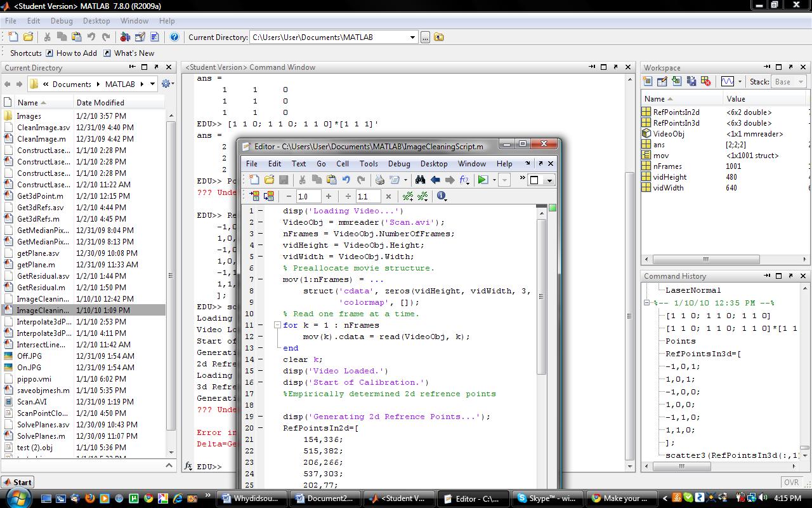The width and height of the screenshot is (812, 508).
Task: Click browse-for-folder button beside Current Directory
Action: coord(425,37)
